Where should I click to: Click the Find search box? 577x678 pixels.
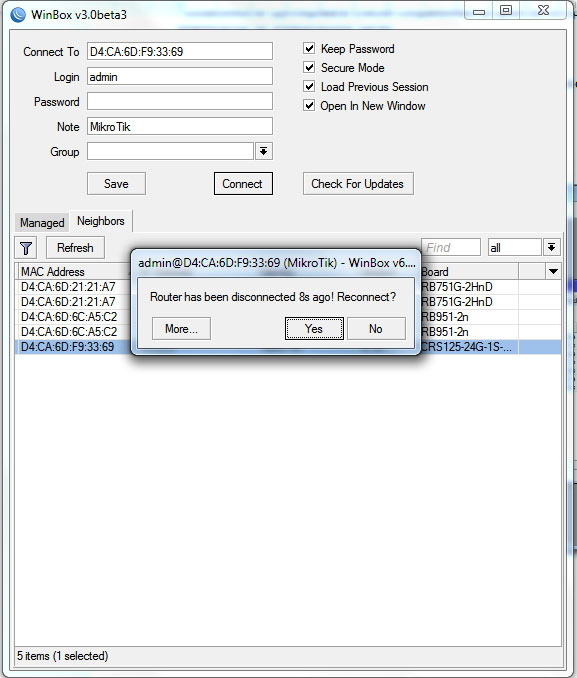coord(451,247)
